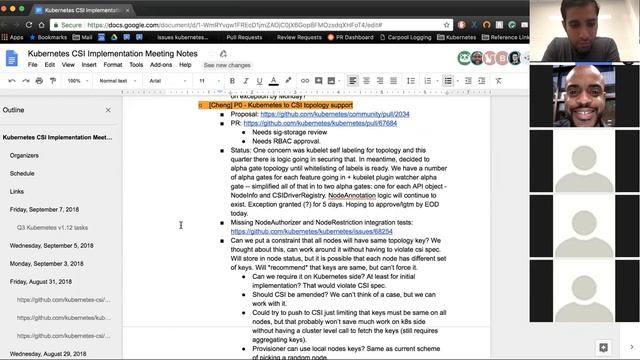Jump to Q3 Kubernetes v1.12 tasks outline entry

(x=52, y=228)
